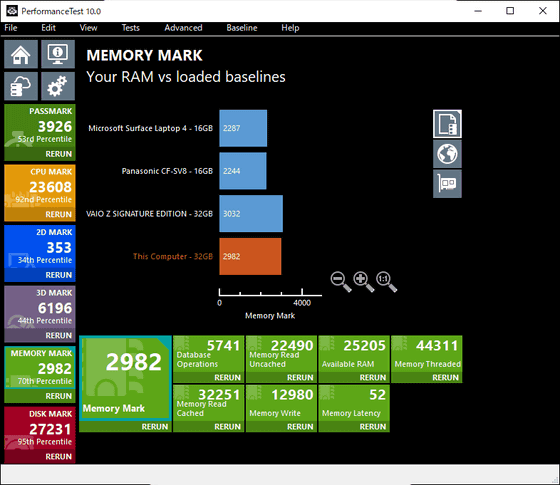Image resolution: width=560 pixels, height=485 pixels.
Task: Open the Edit menu
Action: [x=48, y=28]
